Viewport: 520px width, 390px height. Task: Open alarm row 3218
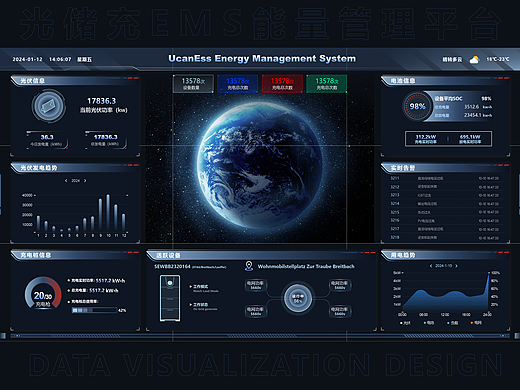click(x=445, y=237)
